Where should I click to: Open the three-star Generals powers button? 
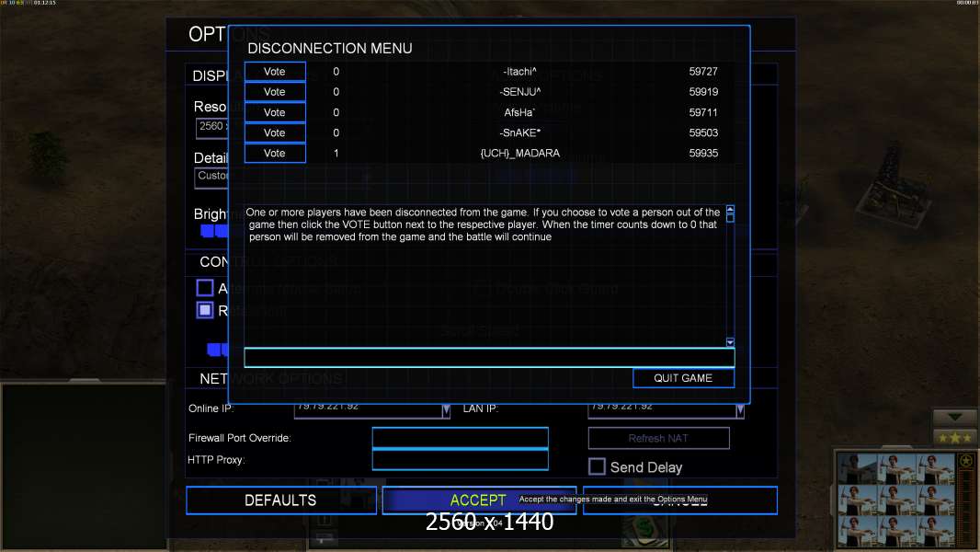pyautogui.click(x=955, y=436)
